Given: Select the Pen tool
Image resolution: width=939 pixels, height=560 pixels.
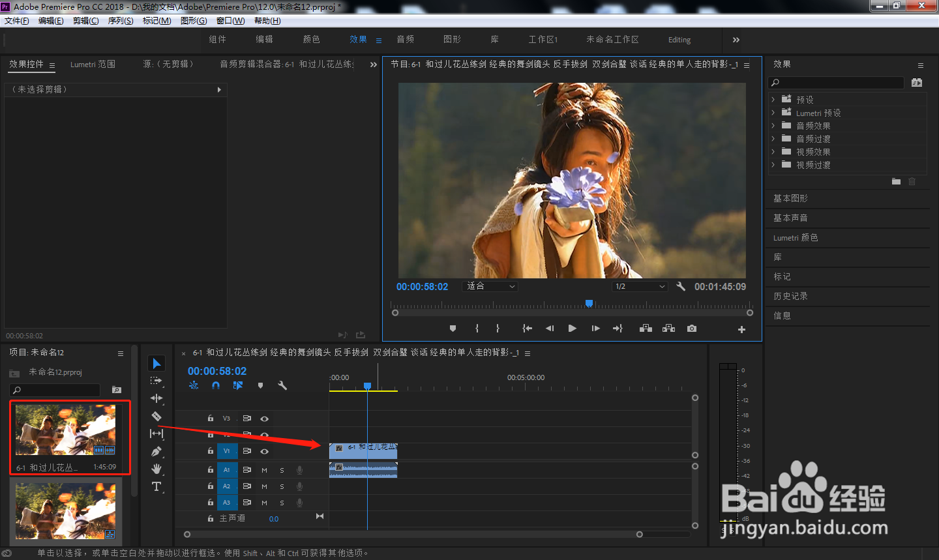Looking at the screenshot, I should (156, 451).
